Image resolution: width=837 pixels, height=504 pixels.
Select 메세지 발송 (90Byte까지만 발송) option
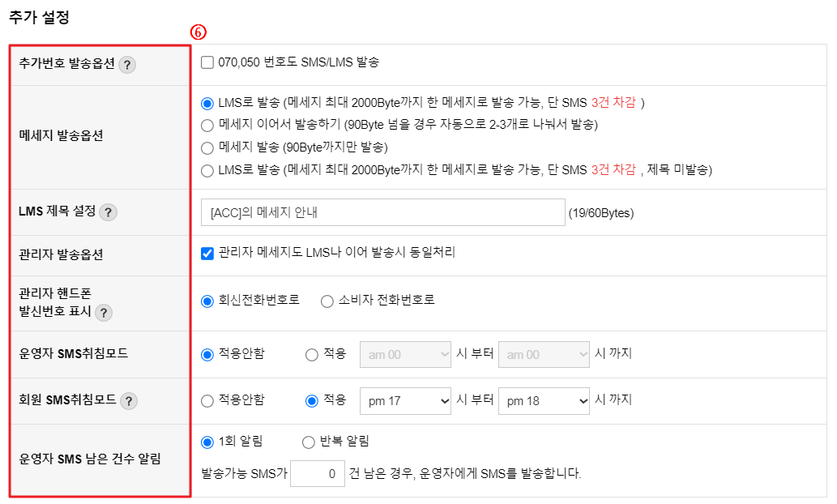point(207,148)
